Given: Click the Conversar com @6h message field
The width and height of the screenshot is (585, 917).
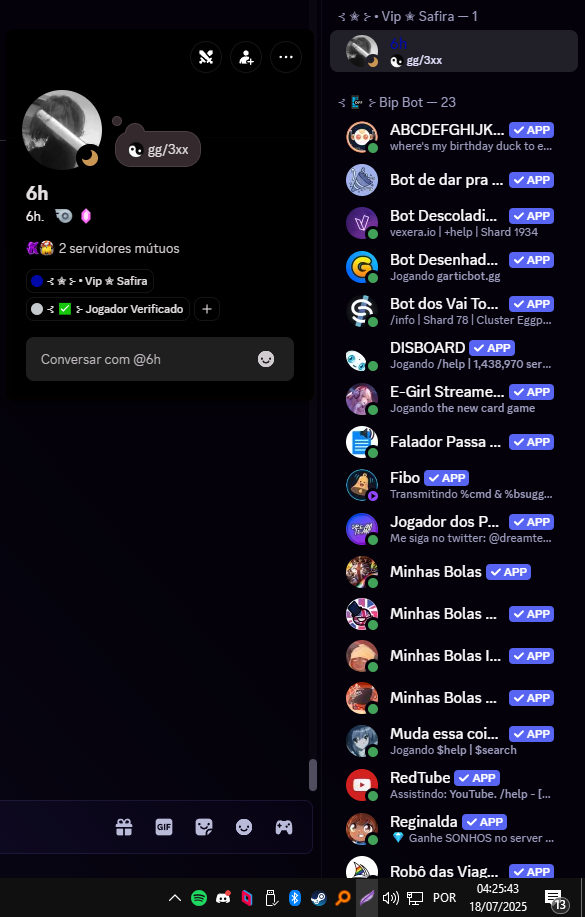Looking at the screenshot, I should (160, 359).
